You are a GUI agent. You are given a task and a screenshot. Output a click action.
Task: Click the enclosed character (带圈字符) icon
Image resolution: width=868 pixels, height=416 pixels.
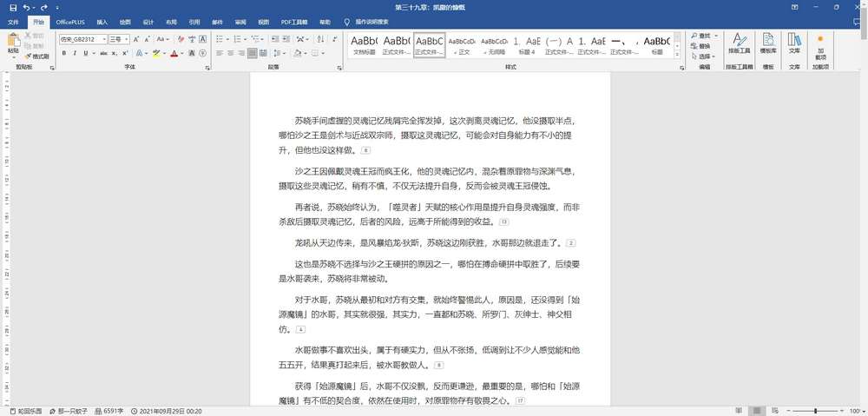coord(202,53)
